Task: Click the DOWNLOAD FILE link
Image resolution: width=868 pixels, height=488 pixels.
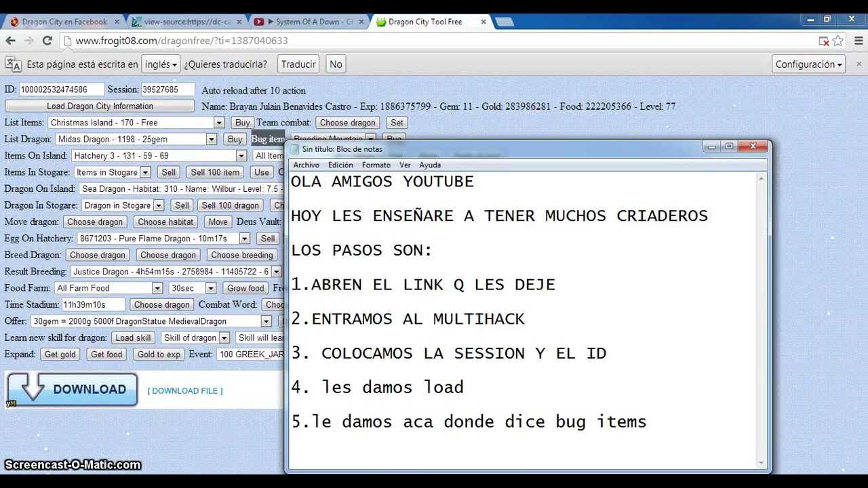Action: [x=185, y=390]
